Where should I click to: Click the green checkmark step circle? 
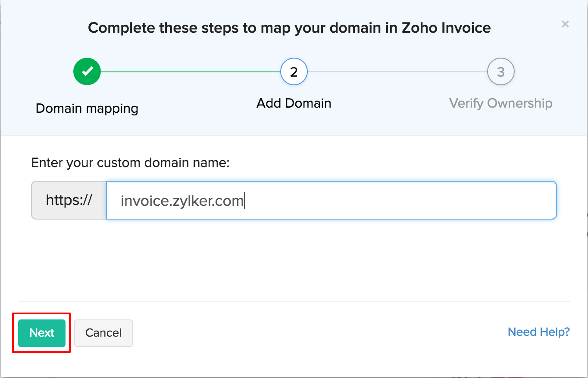point(87,71)
